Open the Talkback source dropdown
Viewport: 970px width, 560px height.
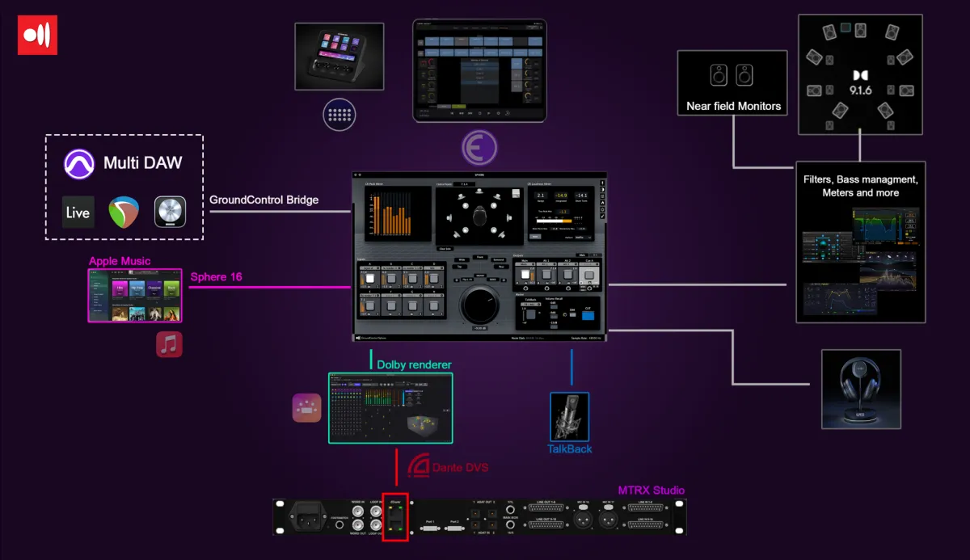pyautogui.click(x=531, y=304)
